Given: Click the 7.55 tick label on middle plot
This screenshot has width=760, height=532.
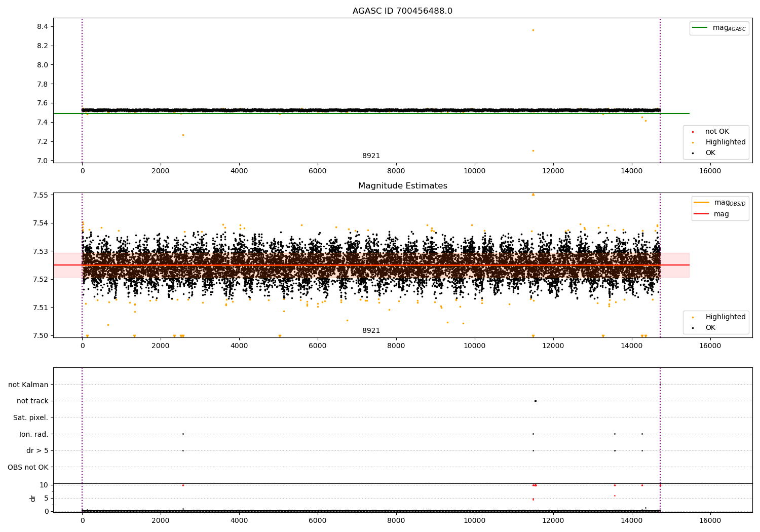Looking at the screenshot, I should click(40, 196).
